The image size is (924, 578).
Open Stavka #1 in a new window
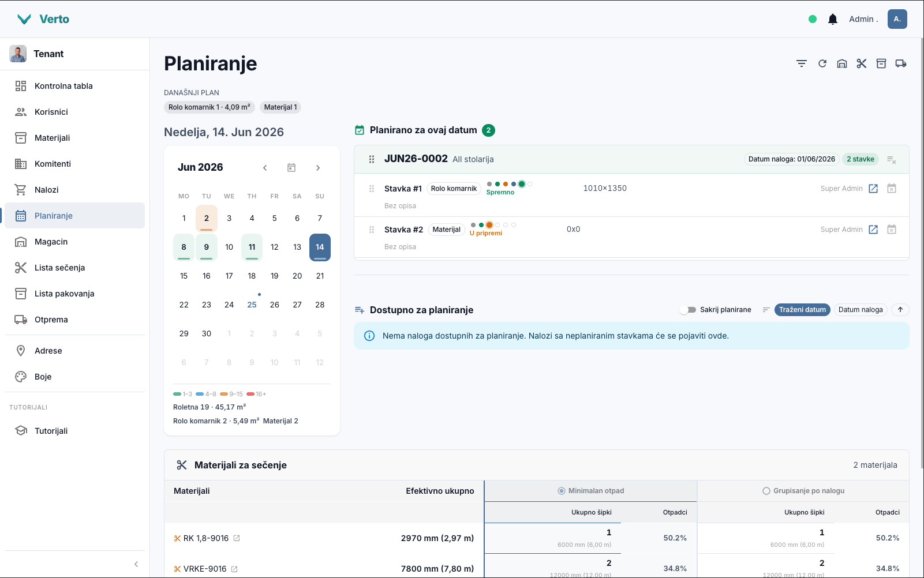coord(873,189)
